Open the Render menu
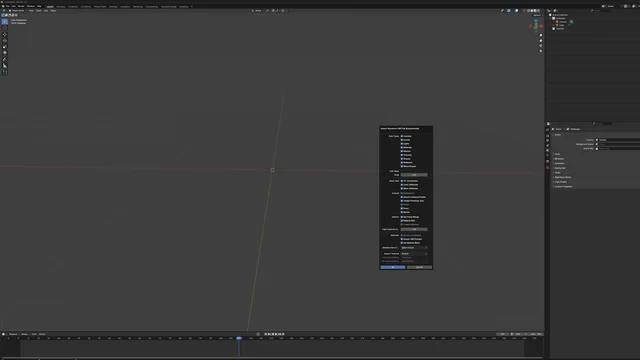The image size is (640, 360). tap(21, 6)
